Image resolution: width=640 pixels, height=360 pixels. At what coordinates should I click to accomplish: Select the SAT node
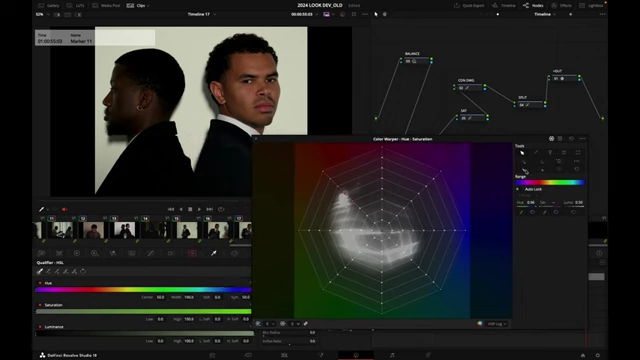click(x=472, y=118)
